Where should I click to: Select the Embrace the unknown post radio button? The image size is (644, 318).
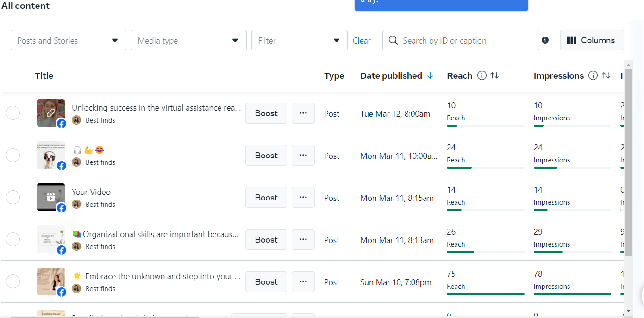(13, 281)
